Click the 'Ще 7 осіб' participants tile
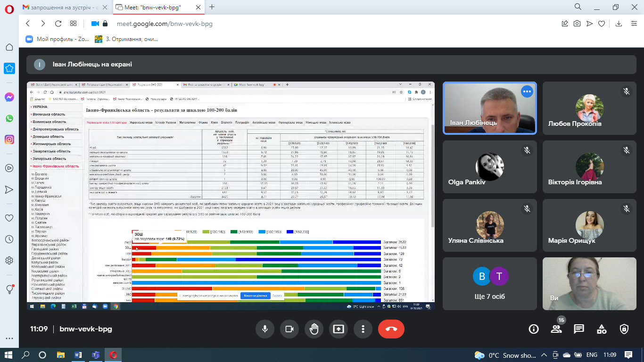The image size is (644, 362). tap(489, 283)
